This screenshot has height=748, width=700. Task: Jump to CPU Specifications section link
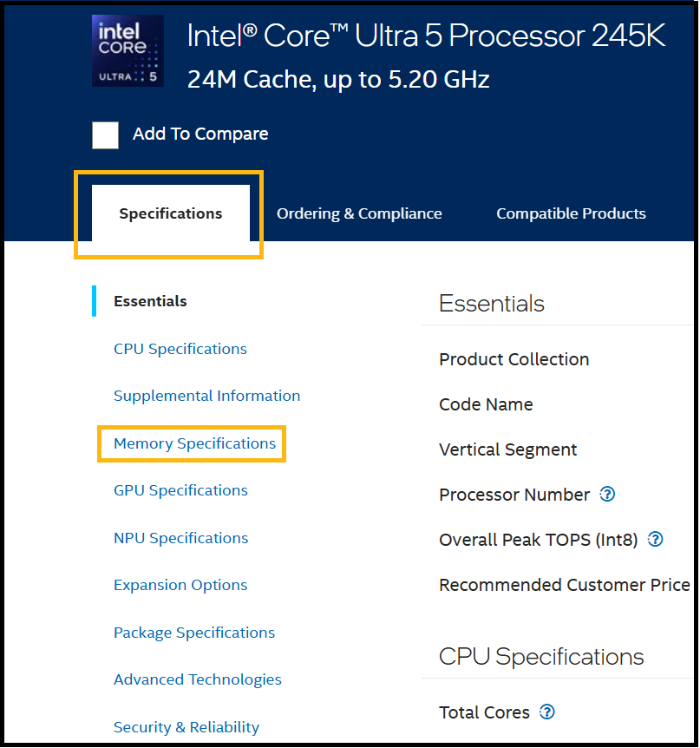point(180,349)
